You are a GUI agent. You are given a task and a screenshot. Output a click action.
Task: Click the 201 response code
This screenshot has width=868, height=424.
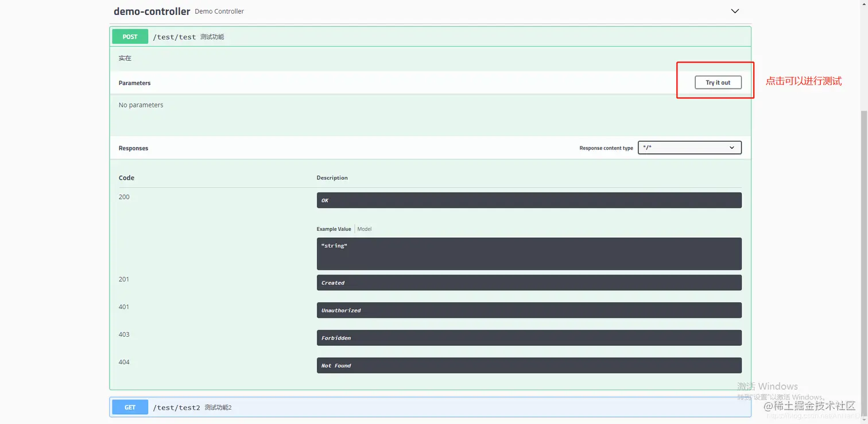[124, 279]
